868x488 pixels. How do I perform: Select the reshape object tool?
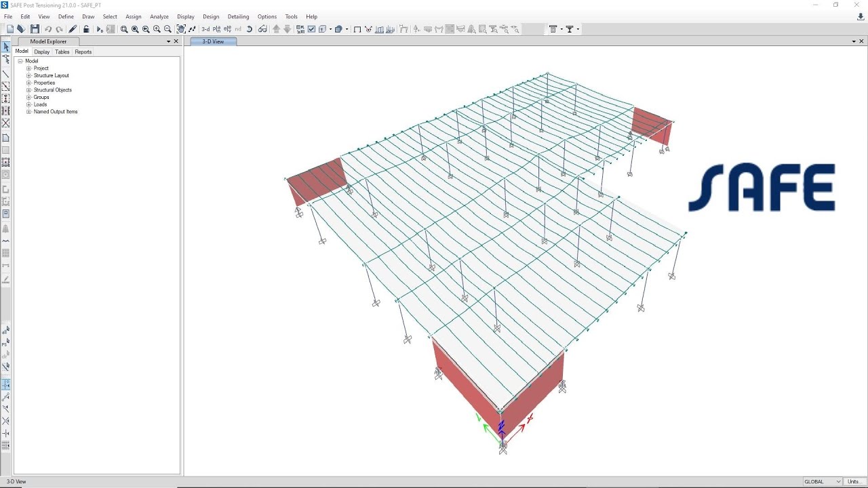click(6, 60)
